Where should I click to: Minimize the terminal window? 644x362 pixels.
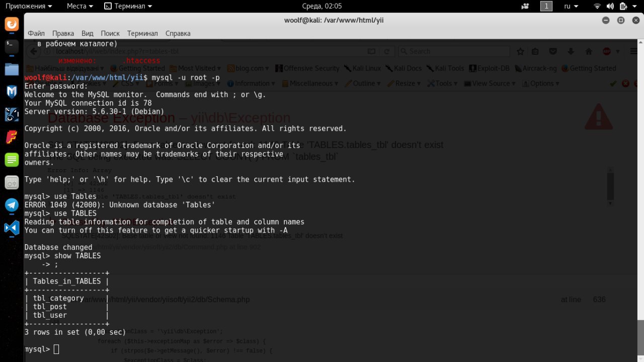pyautogui.click(x=606, y=20)
